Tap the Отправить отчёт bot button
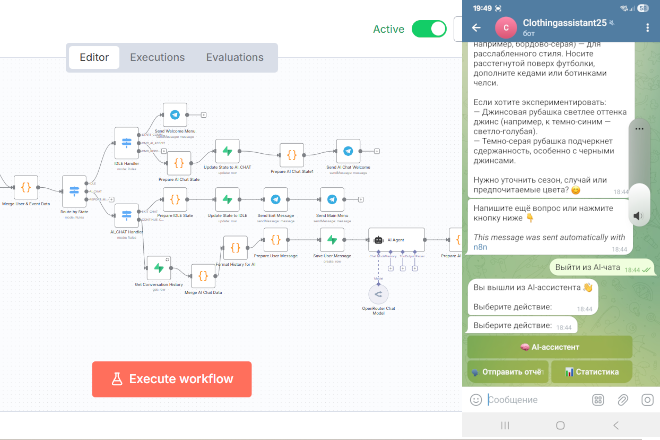 [508, 372]
